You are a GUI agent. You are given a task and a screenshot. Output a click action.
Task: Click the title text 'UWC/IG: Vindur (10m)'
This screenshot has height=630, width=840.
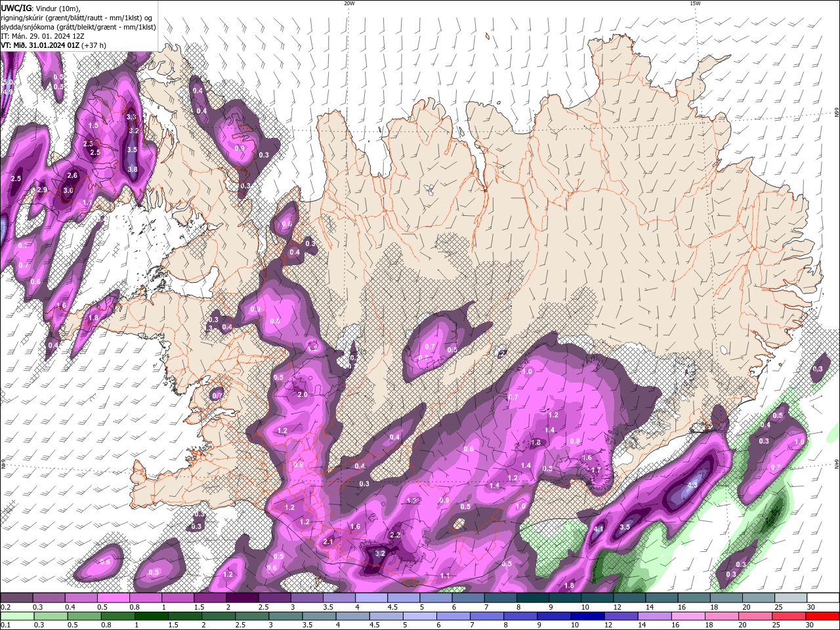click(40, 8)
